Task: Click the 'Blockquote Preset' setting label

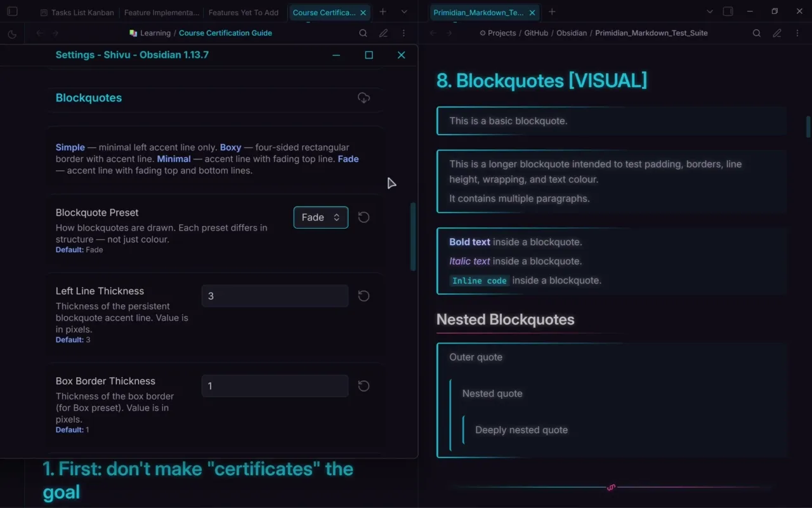Action: (97, 213)
